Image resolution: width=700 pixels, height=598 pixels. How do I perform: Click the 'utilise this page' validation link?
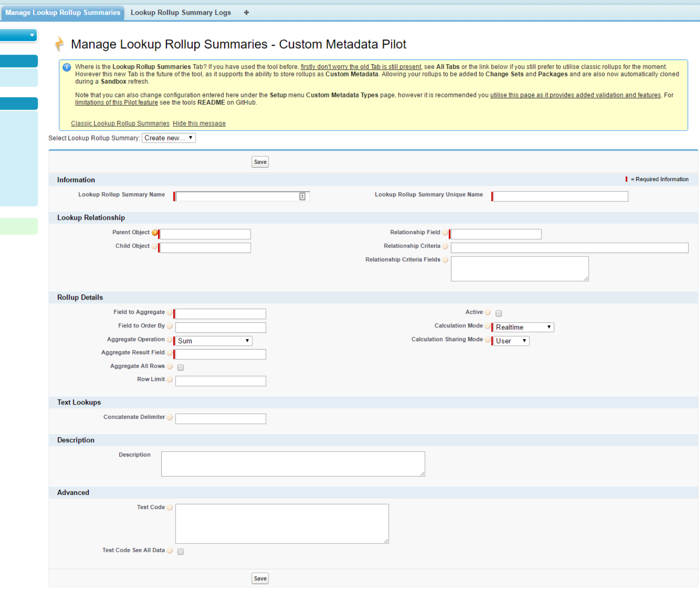click(575, 95)
